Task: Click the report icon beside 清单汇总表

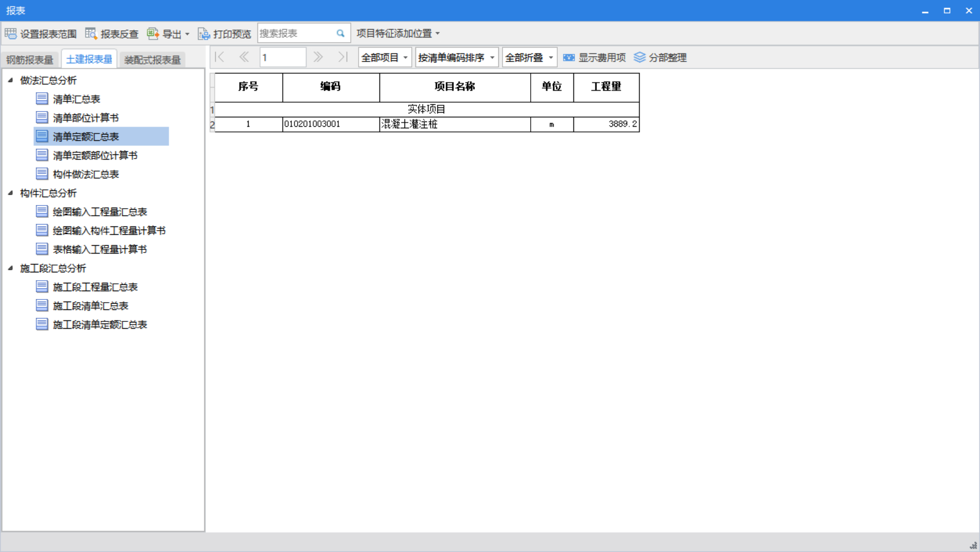Action: click(42, 99)
